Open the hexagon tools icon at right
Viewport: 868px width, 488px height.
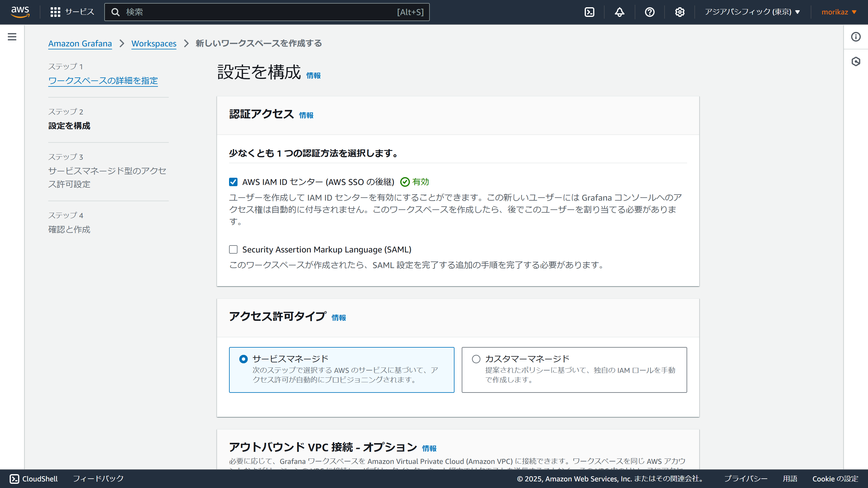856,61
